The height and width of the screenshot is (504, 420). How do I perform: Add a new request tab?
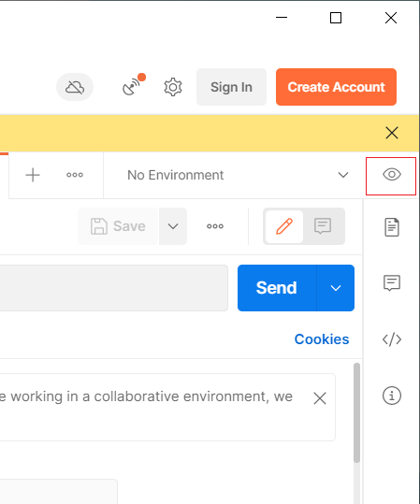point(33,175)
